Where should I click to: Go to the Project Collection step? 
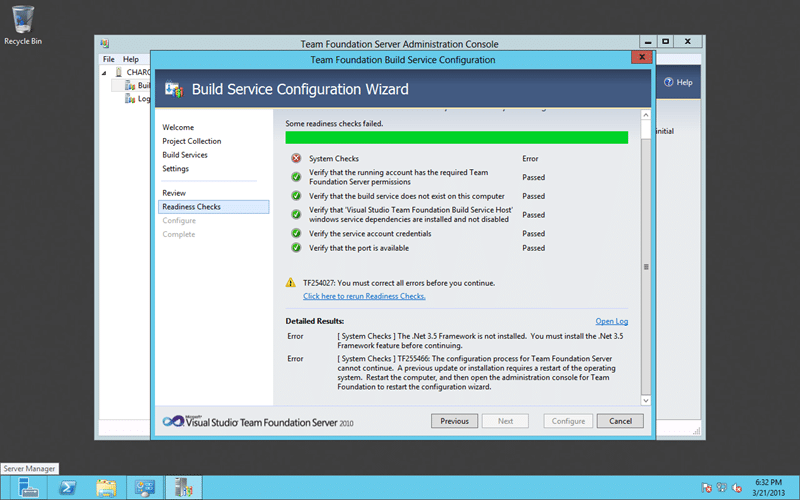pyautogui.click(x=192, y=141)
